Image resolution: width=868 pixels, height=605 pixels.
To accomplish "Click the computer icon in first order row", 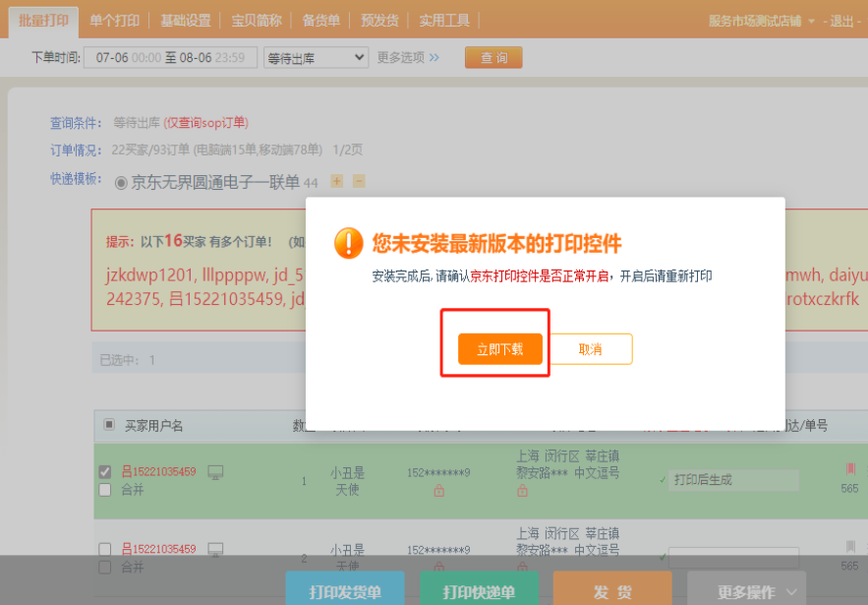I will [215, 472].
